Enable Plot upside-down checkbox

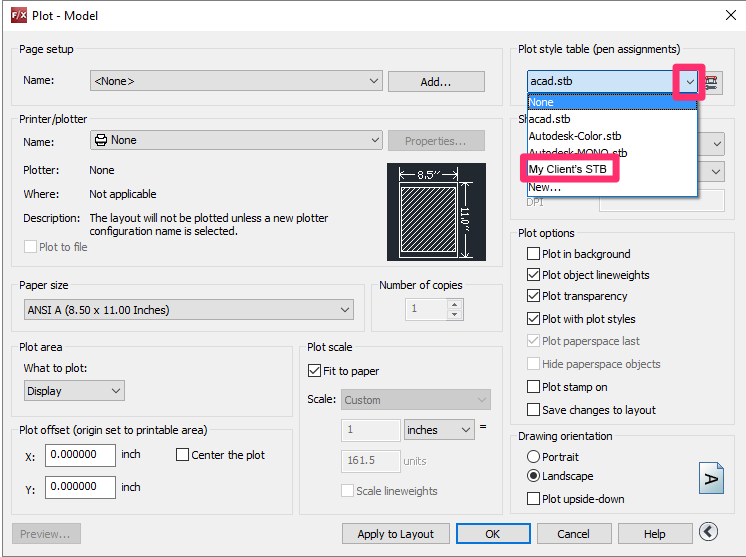tap(533, 498)
